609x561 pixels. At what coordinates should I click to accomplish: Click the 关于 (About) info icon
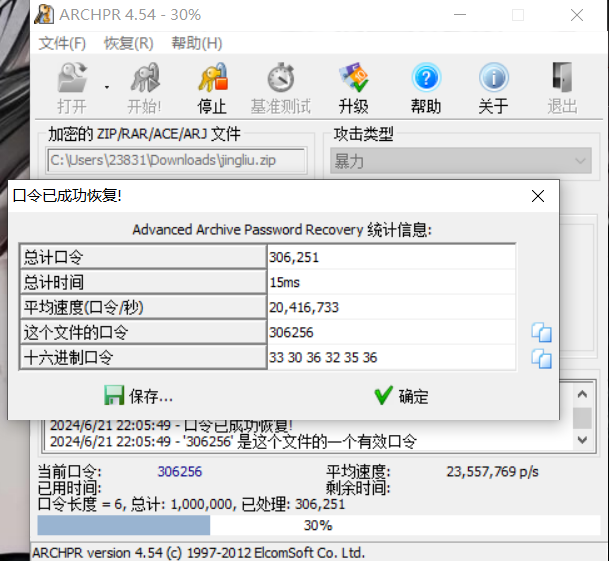tap(494, 78)
